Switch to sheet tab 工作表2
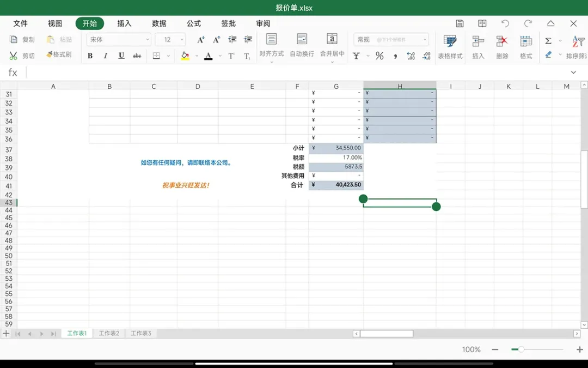The height and width of the screenshot is (368, 588). (x=109, y=333)
